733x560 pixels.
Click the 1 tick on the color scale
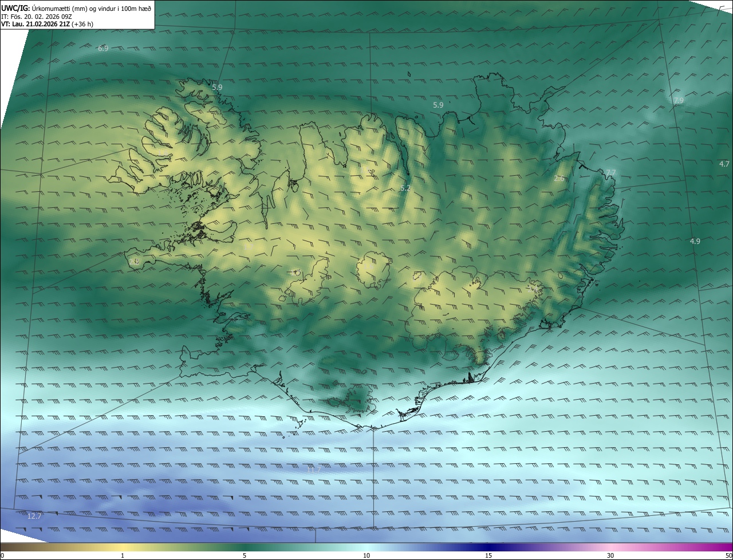pyautogui.click(x=123, y=555)
